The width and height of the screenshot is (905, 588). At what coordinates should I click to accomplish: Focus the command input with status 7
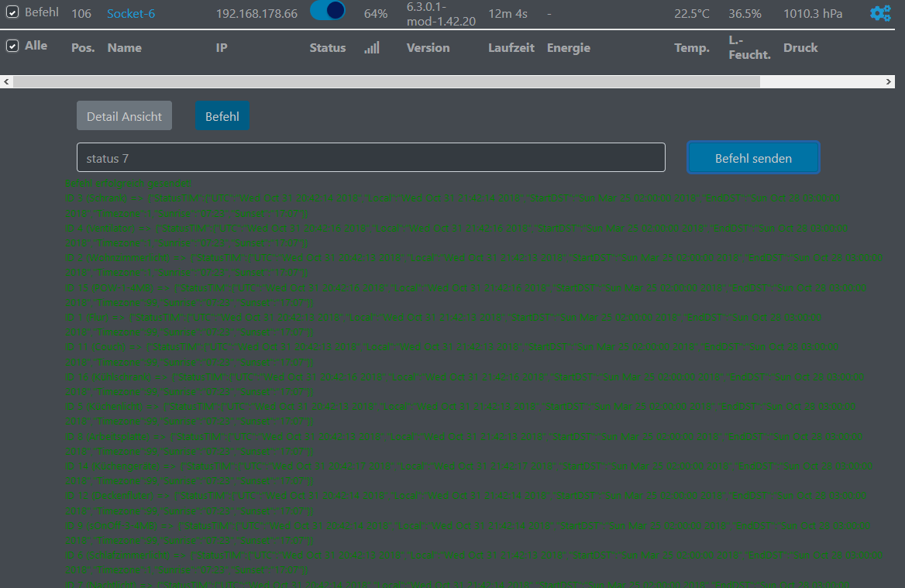click(370, 157)
